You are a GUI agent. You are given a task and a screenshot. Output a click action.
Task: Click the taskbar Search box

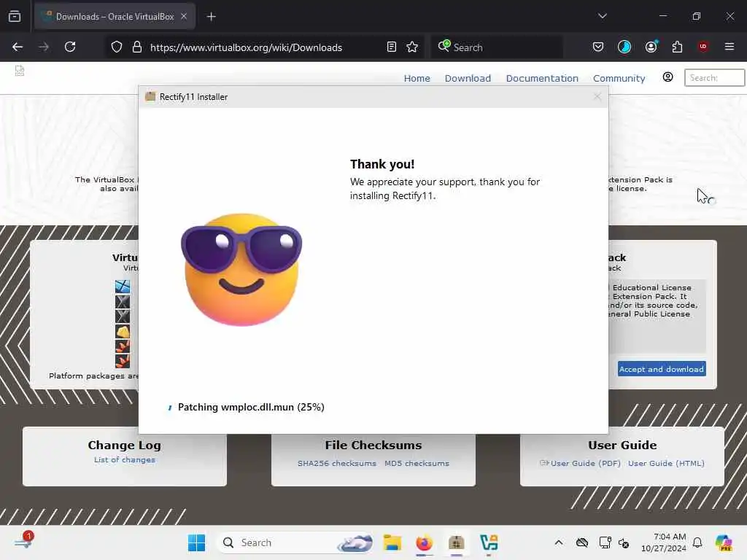(x=295, y=542)
